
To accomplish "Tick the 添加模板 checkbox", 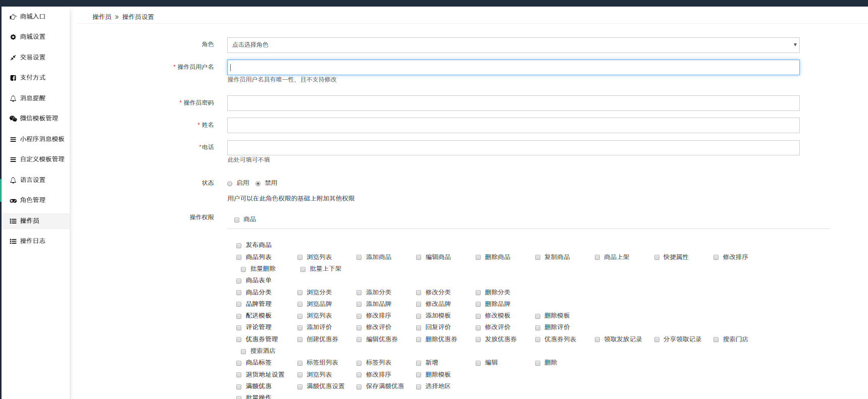I will pyautogui.click(x=419, y=316).
